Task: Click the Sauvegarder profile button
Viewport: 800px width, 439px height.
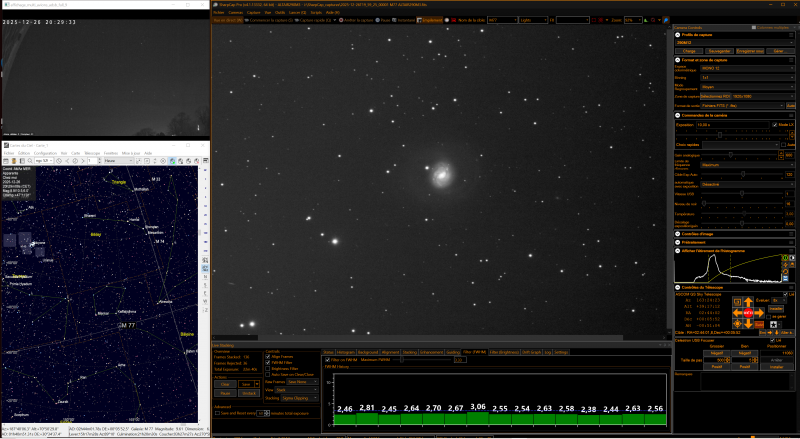Action: pos(719,51)
